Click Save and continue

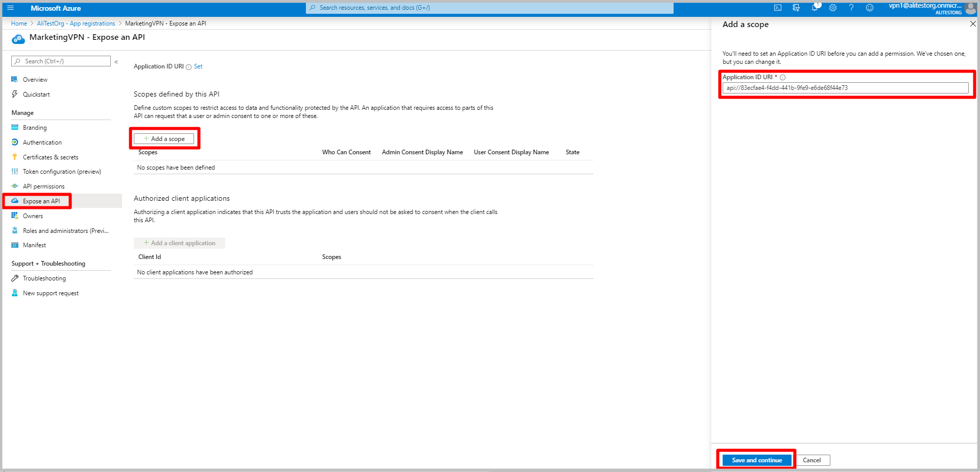tap(757, 460)
